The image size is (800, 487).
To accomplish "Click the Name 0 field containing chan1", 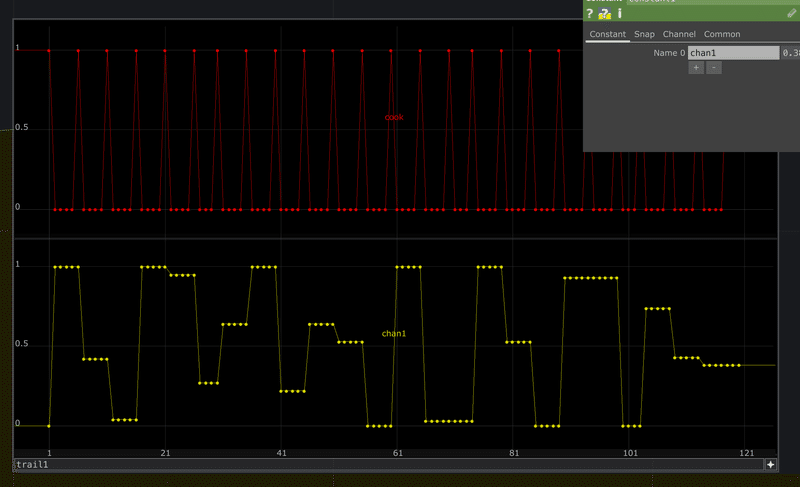I will pos(733,53).
